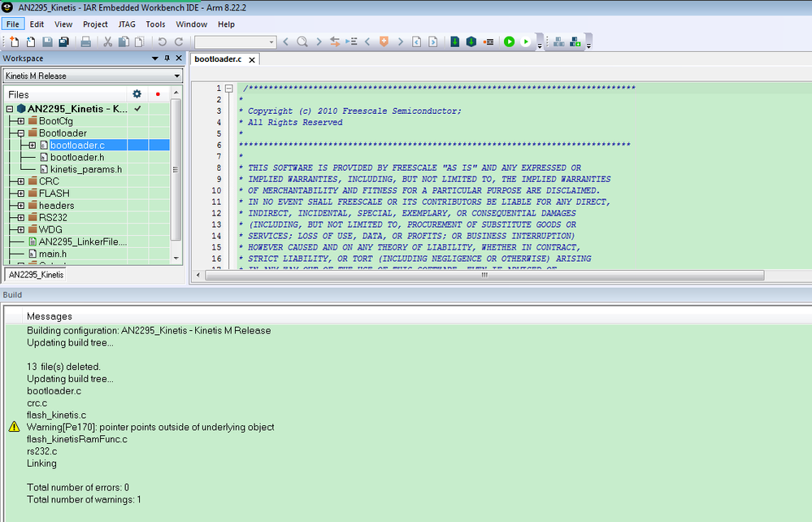Screen dimensions: 812x522
Task: Expand the CRC folder
Action: point(20,181)
